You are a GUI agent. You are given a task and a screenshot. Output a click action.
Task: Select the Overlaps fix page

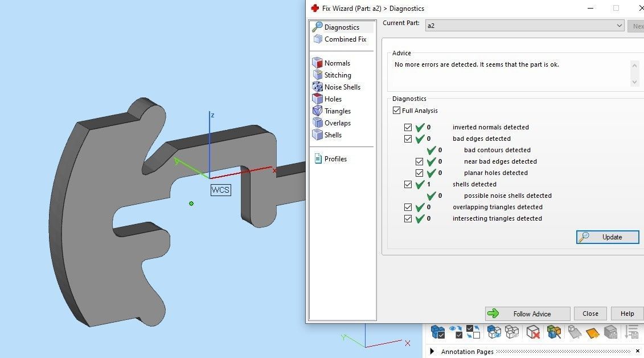337,123
